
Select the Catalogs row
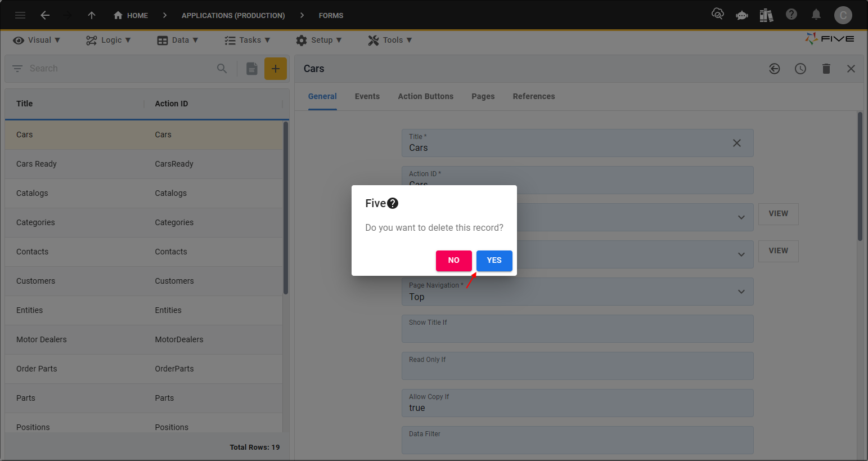[x=144, y=193]
